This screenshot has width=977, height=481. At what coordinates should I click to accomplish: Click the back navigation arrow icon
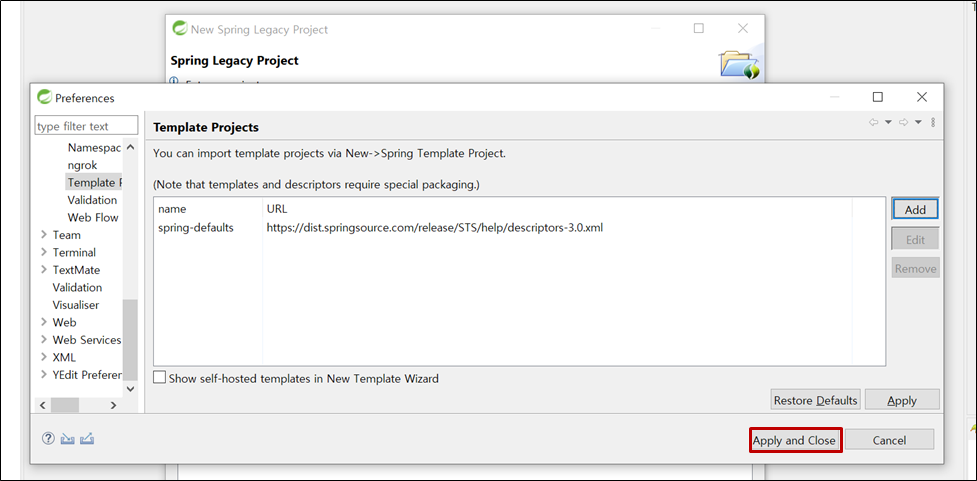tap(874, 122)
